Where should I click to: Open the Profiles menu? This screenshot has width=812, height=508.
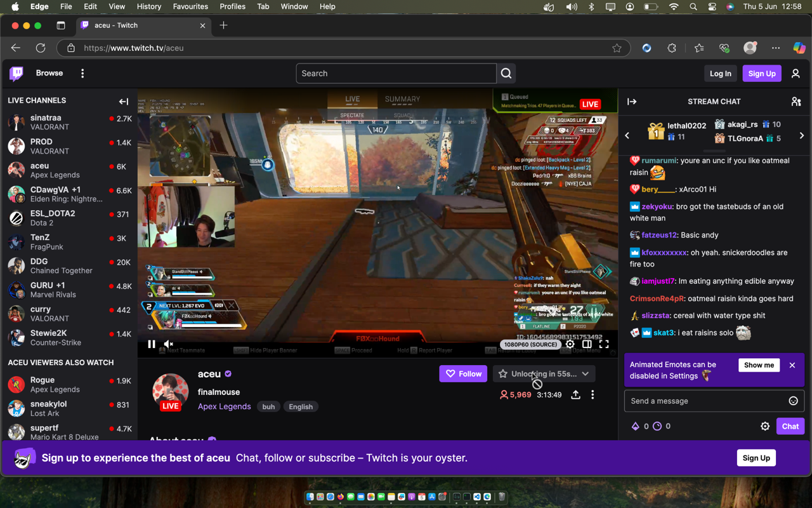tap(232, 6)
